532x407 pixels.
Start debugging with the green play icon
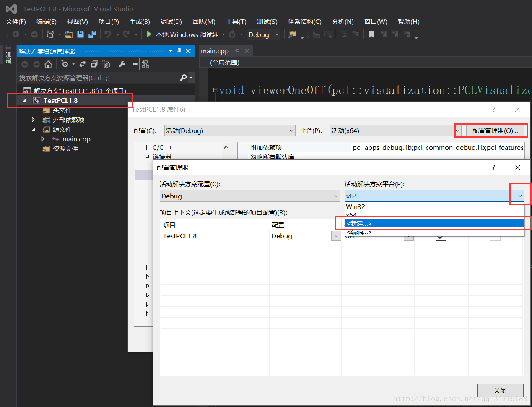pyautogui.click(x=149, y=34)
